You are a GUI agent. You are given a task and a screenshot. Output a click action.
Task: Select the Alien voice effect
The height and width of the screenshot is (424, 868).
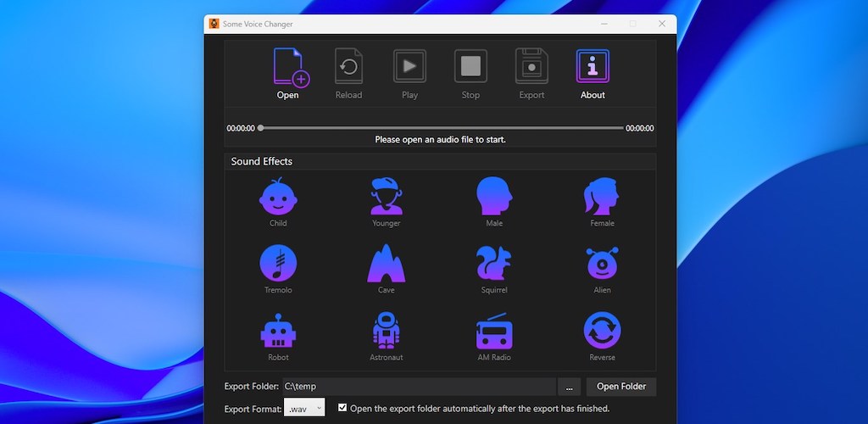pyautogui.click(x=602, y=264)
